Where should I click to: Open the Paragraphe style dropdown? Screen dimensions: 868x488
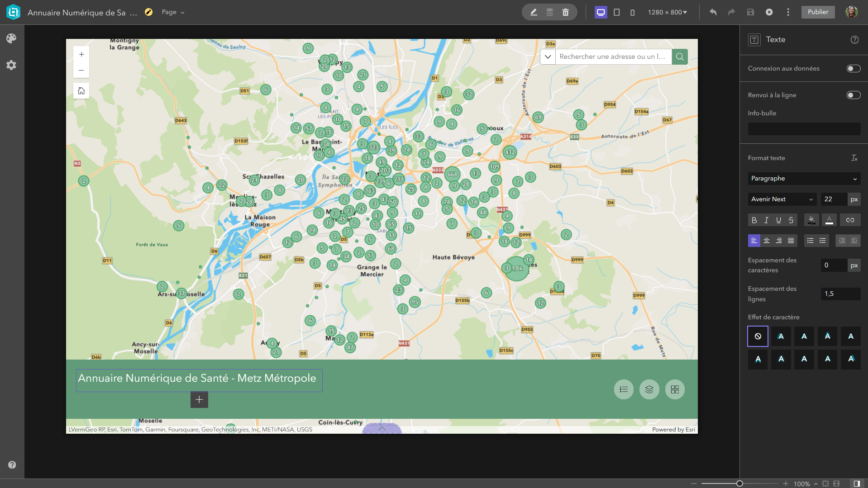804,179
